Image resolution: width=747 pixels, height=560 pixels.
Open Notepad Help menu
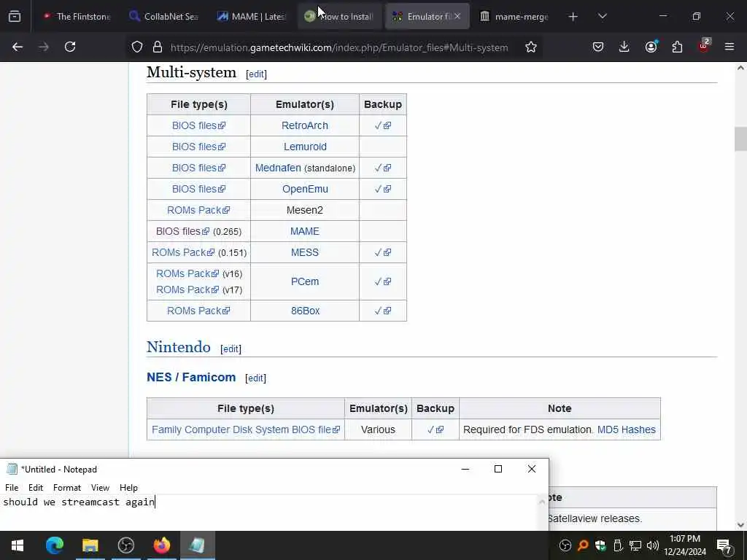128,488
